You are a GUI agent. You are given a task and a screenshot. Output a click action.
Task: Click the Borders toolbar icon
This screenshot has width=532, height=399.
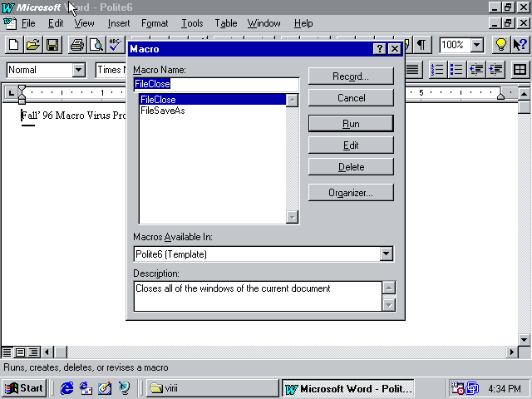pyautogui.click(x=520, y=70)
